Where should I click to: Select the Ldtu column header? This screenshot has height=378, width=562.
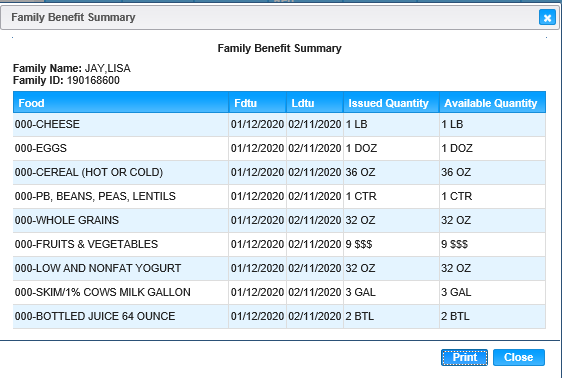click(315, 103)
